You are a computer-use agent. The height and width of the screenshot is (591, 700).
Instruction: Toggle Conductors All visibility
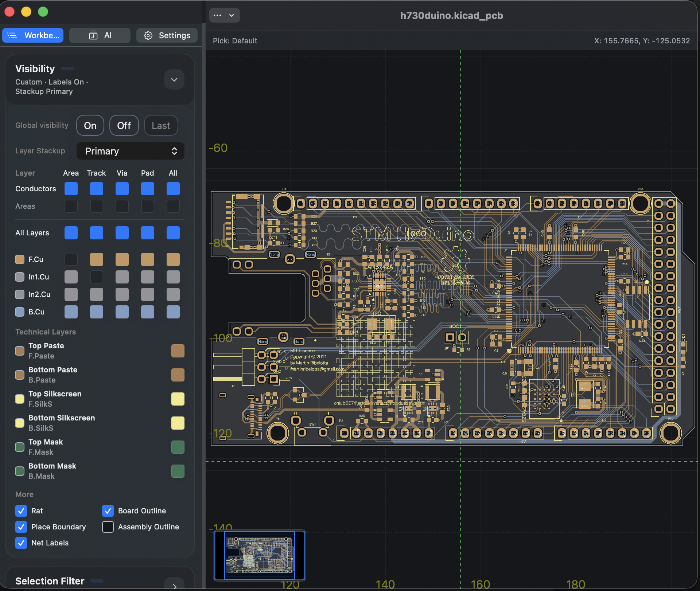pyautogui.click(x=173, y=189)
